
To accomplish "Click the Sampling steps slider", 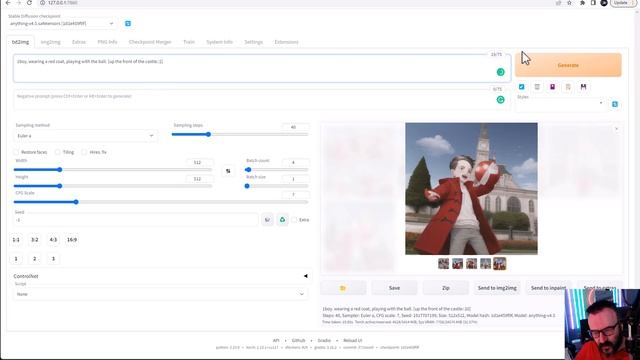I will click(x=240, y=134).
